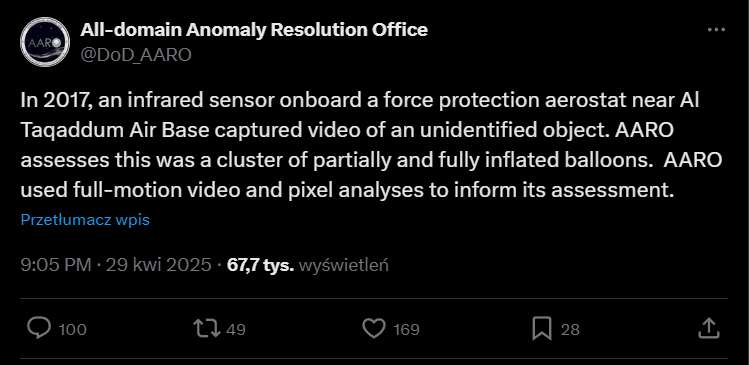Click the AARO profile avatar
Screen dimensions: 749x365
[x=45, y=42]
